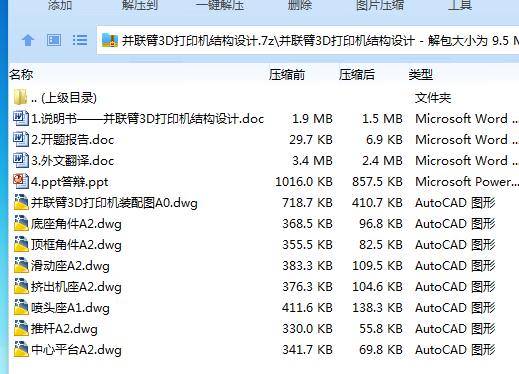Select file 滑动座A2.dwg
Viewport: 519px width, 374px height.
pyautogui.click(x=70, y=266)
